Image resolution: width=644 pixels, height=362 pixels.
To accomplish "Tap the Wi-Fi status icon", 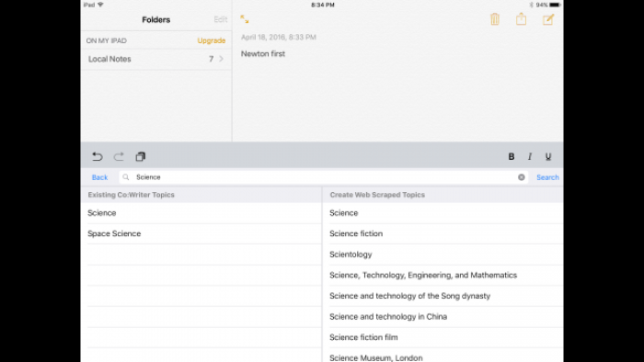I will click(x=100, y=5).
